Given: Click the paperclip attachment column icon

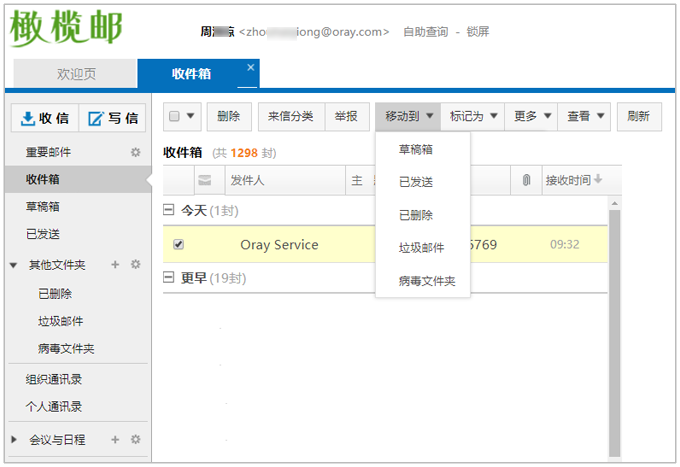Looking at the screenshot, I should point(526,181).
